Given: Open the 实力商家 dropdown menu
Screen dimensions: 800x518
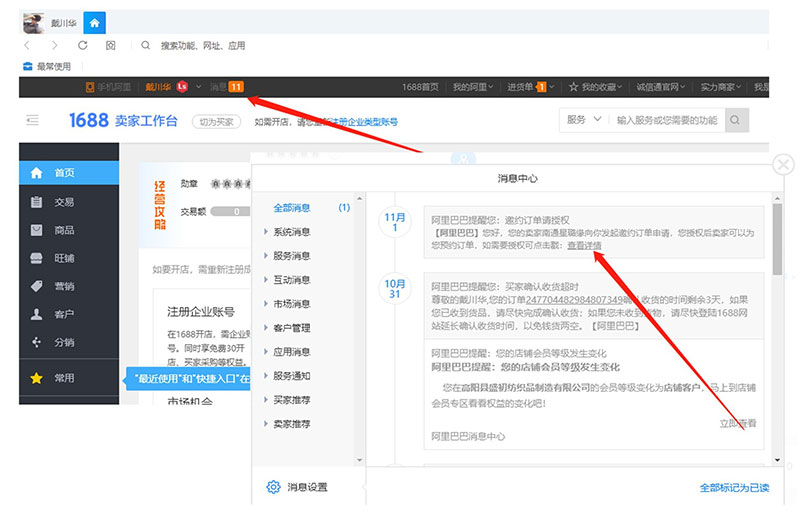Looking at the screenshot, I should 720,87.
